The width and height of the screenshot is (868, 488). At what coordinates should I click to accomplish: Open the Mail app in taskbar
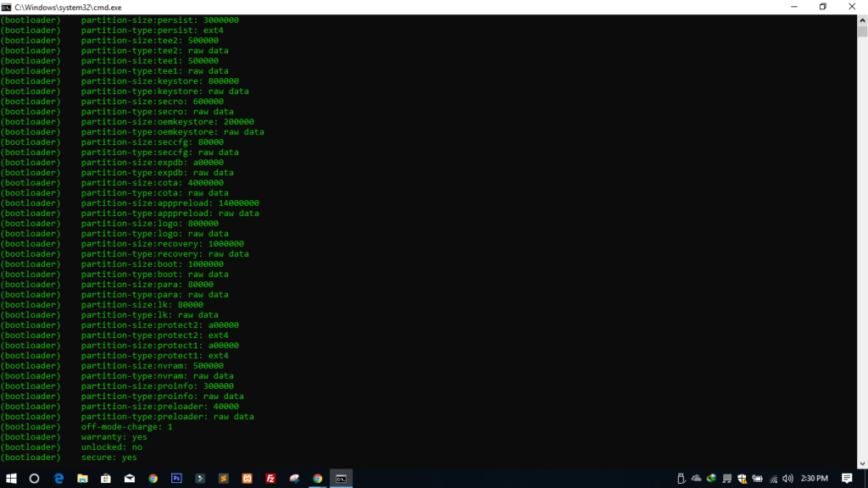pos(130,479)
